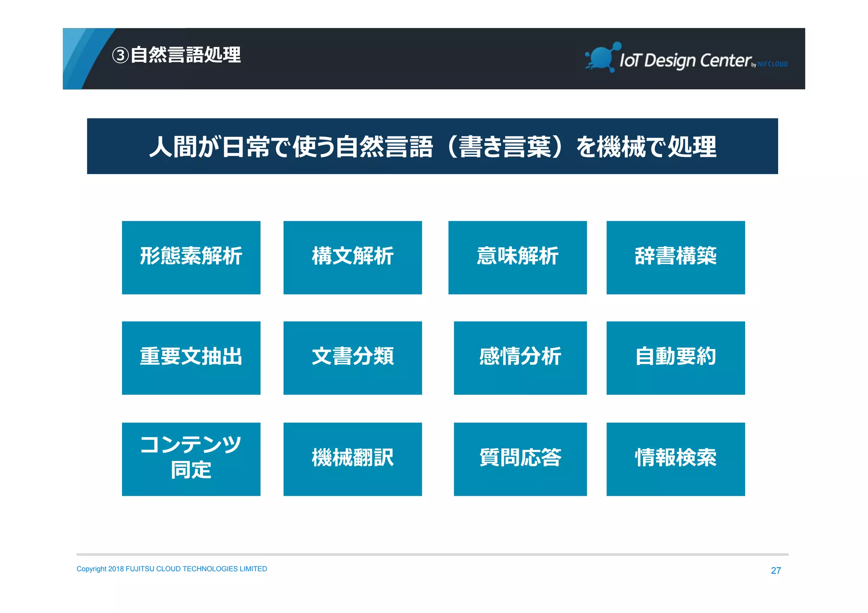Click the page number 27
The height and width of the screenshot is (613, 868).
point(776,571)
